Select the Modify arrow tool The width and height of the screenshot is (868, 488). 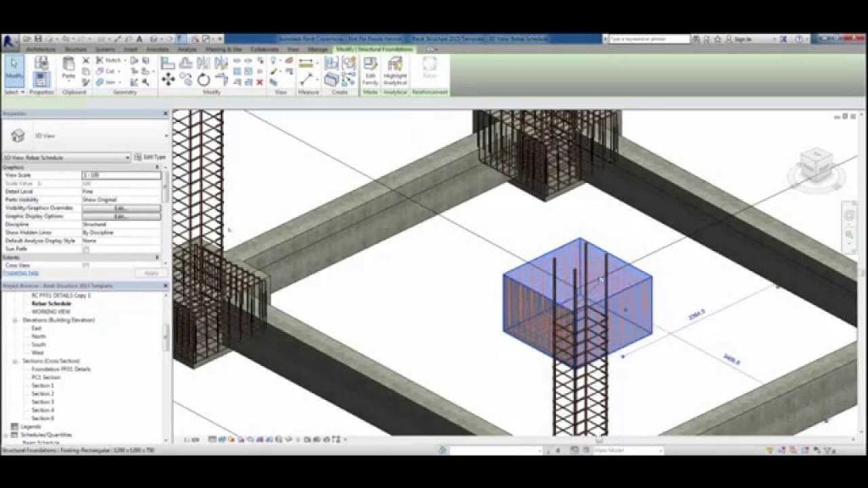(14, 64)
